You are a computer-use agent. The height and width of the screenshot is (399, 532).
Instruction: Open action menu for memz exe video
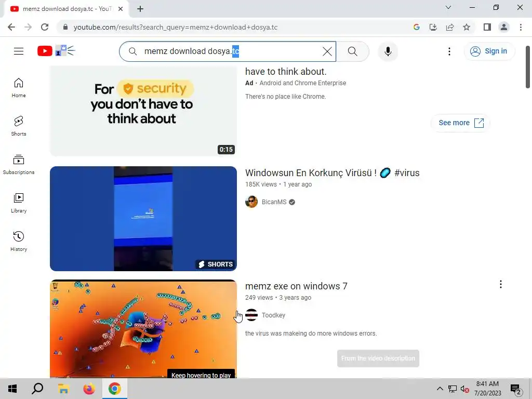coord(500,284)
